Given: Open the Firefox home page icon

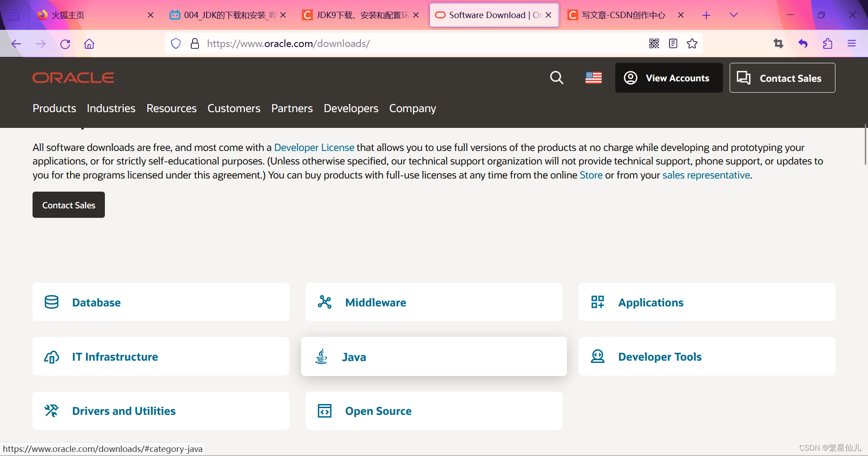Looking at the screenshot, I should point(89,44).
